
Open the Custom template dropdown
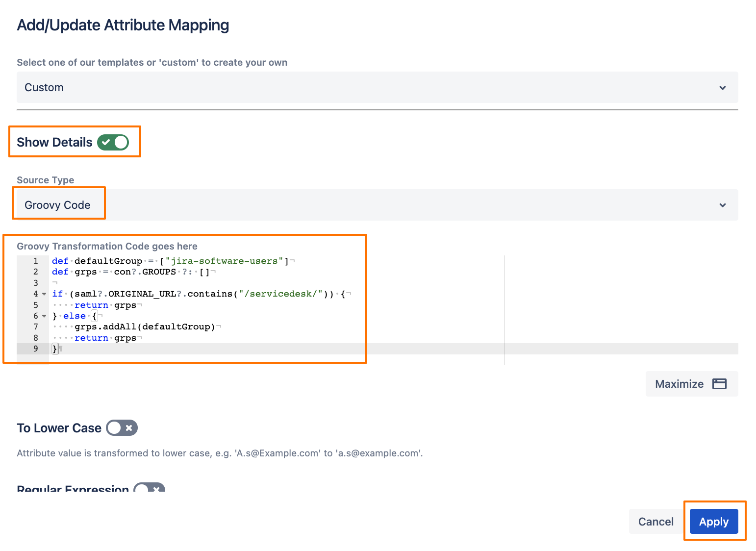[x=377, y=87]
